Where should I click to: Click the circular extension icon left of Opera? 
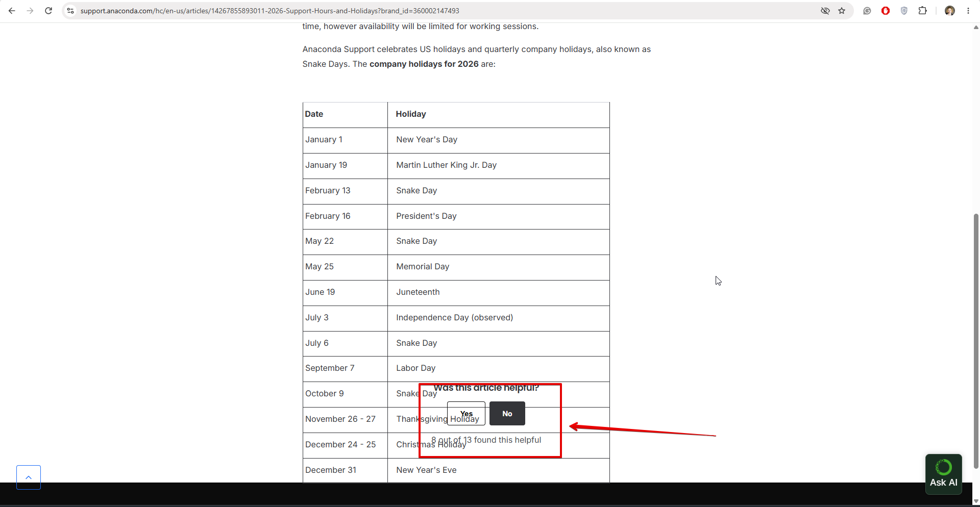pyautogui.click(x=867, y=11)
